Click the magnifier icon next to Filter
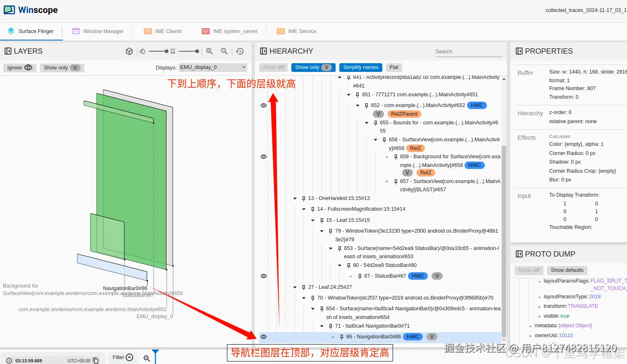627x364 pixels. click(147, 358)
